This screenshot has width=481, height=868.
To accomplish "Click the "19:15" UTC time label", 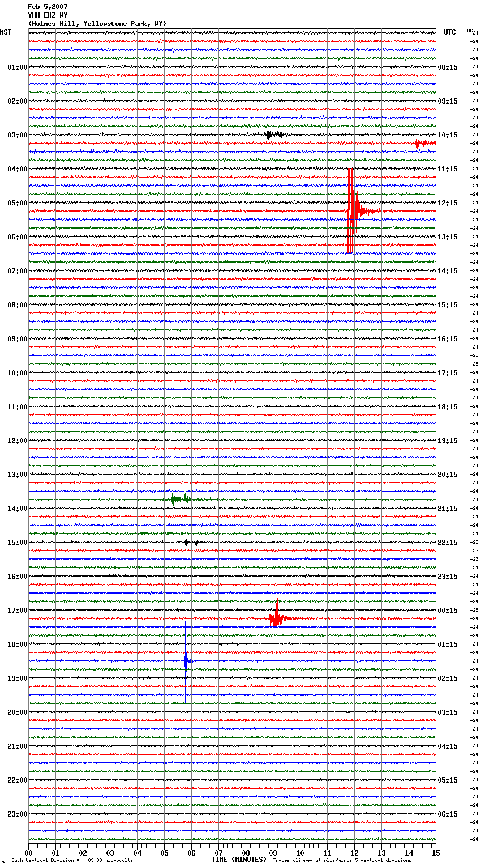I will pos(448,441).
